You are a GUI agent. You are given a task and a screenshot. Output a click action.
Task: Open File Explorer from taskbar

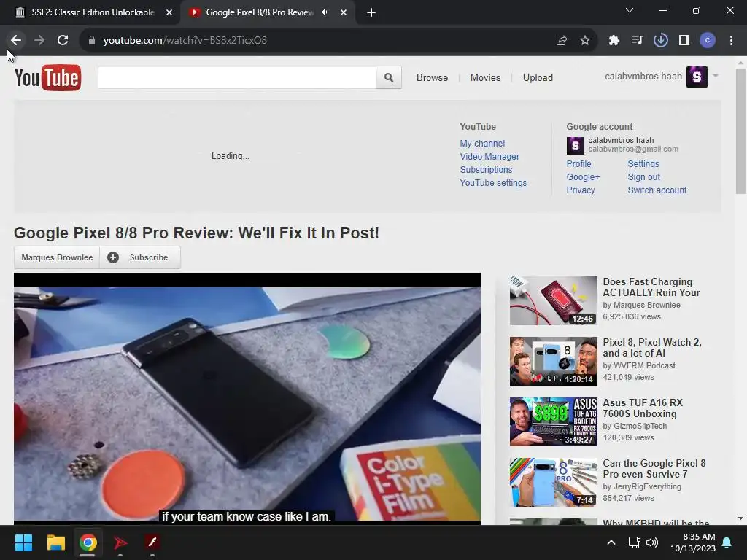(x=55, y=542)
